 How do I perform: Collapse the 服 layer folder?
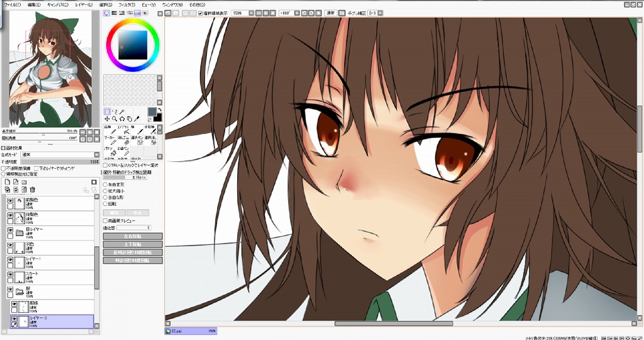click(19, 292)
